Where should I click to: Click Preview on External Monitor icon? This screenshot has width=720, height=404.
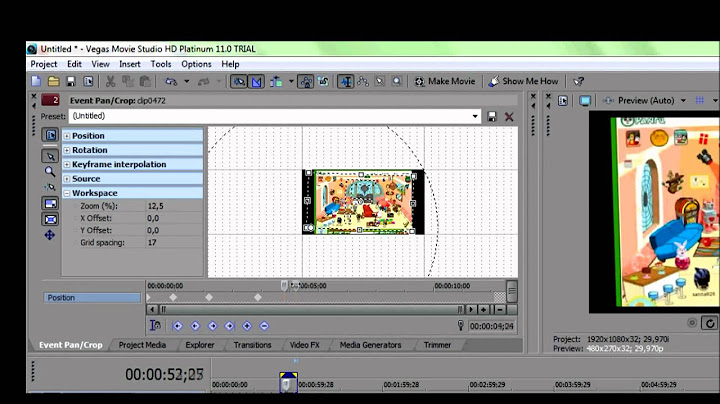pyautogui.click(x=585, y=101)
